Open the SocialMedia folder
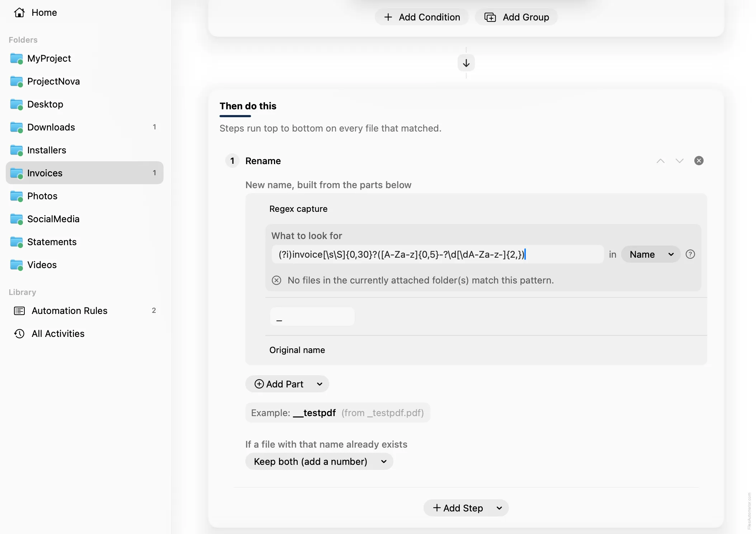The image size is (756, 534). click(x=85, y=219)
